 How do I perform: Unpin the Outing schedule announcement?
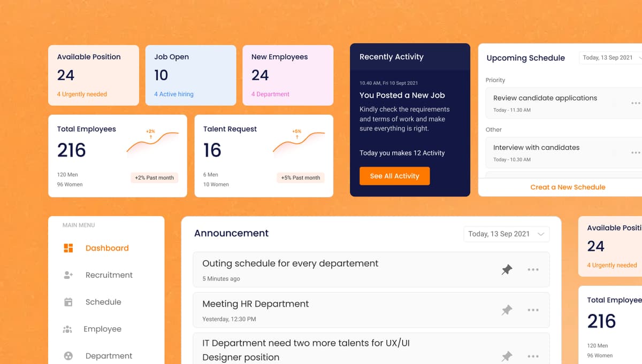click(507, 270)
